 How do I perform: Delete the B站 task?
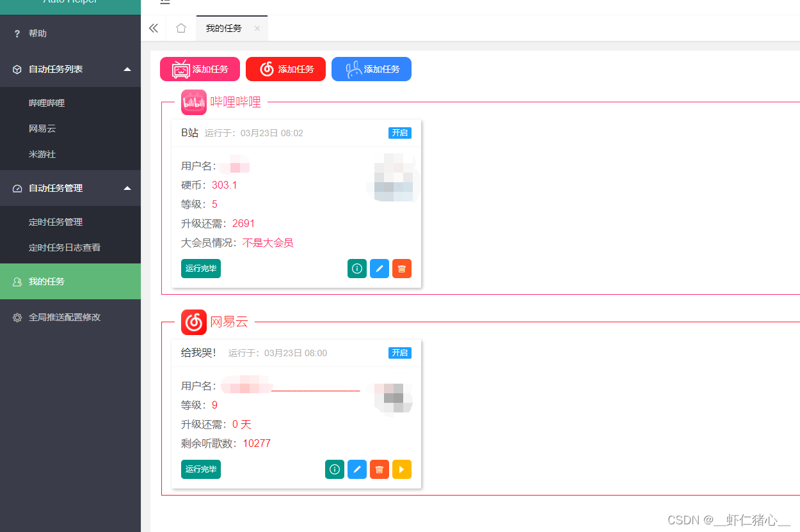point(402,269)
